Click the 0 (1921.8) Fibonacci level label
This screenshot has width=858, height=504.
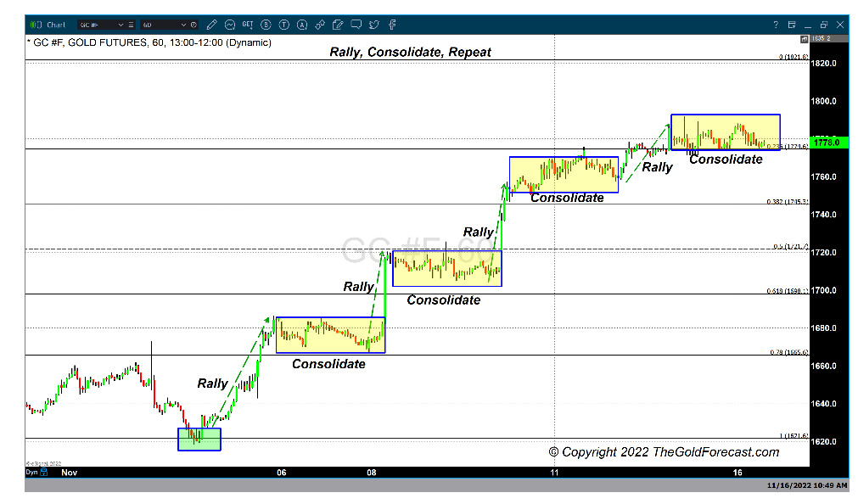(x=794, y=57)
